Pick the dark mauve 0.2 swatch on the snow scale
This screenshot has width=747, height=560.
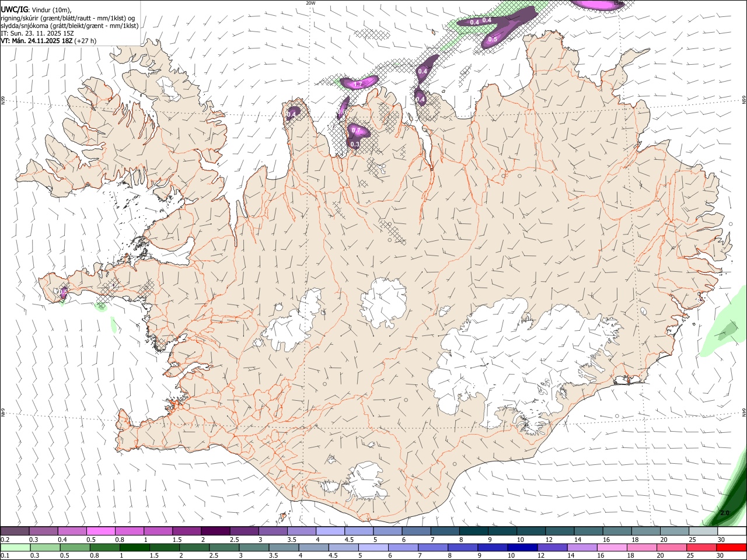(15, 531)
